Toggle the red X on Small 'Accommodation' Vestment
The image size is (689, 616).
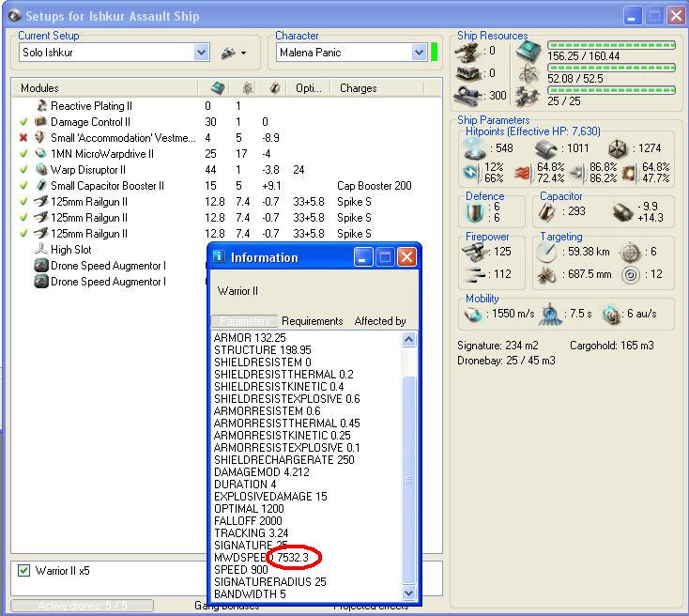(23, 138)
